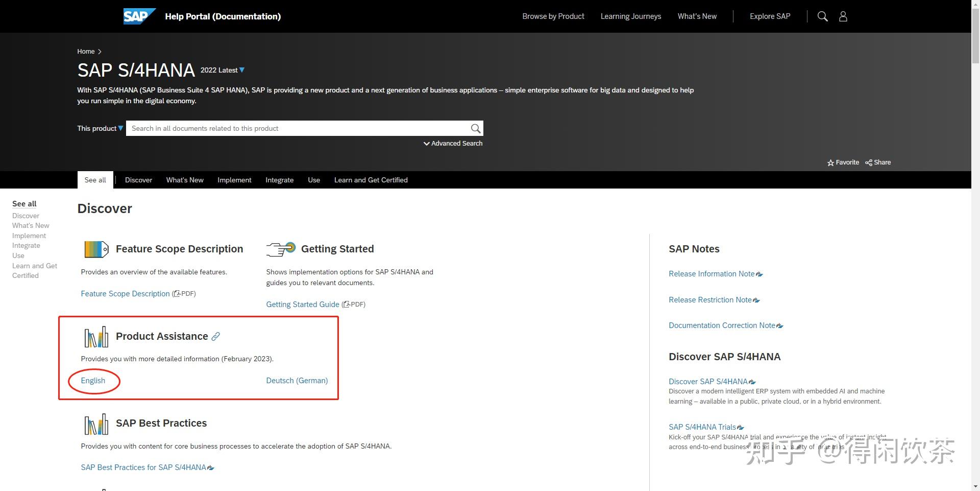This screenshot has width=980, height=491.
Task: Follow the Home breadcrumb link
Action: [86, 51]
